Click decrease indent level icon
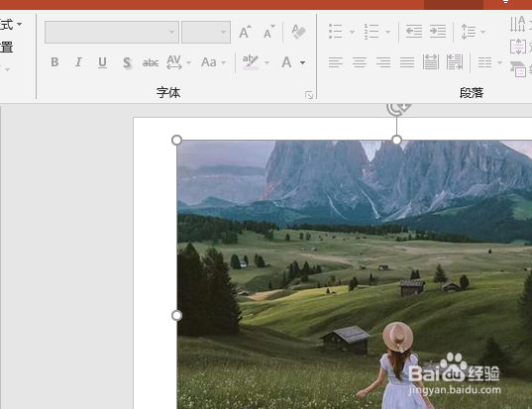Viewport: 532px width, 409px height. [x=414, y=32]
